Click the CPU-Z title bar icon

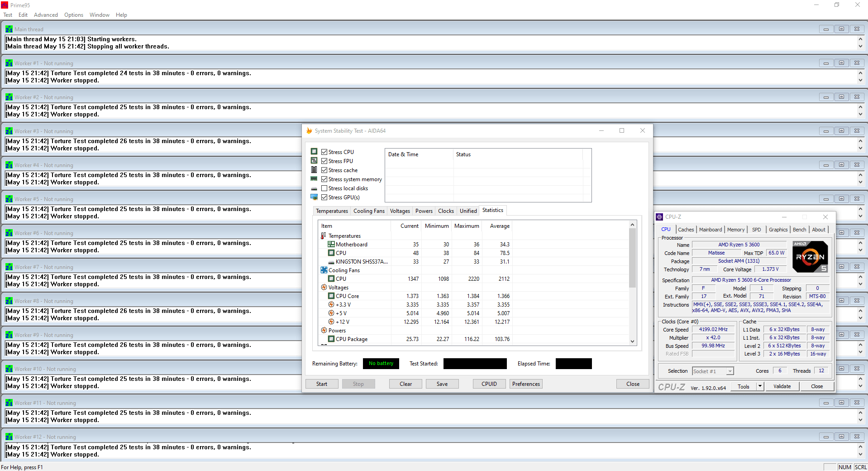click(659, 217)
